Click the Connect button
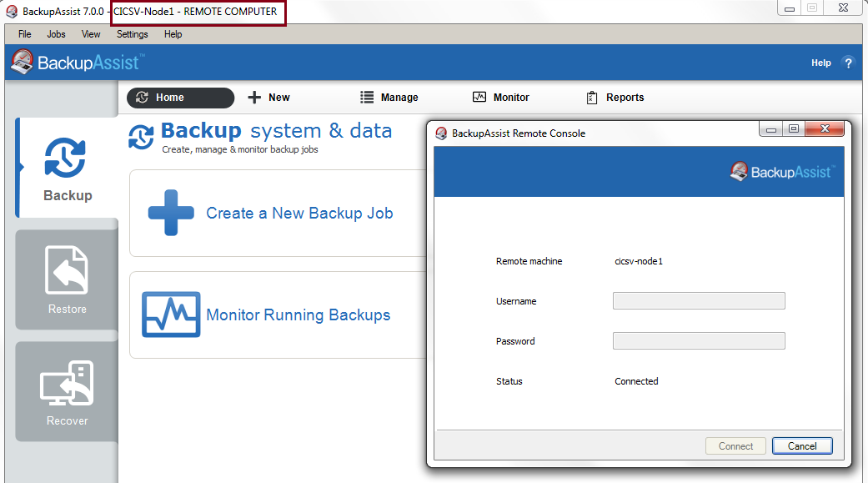The width and height of the screenshot is (868, 483). pos(735,446)
